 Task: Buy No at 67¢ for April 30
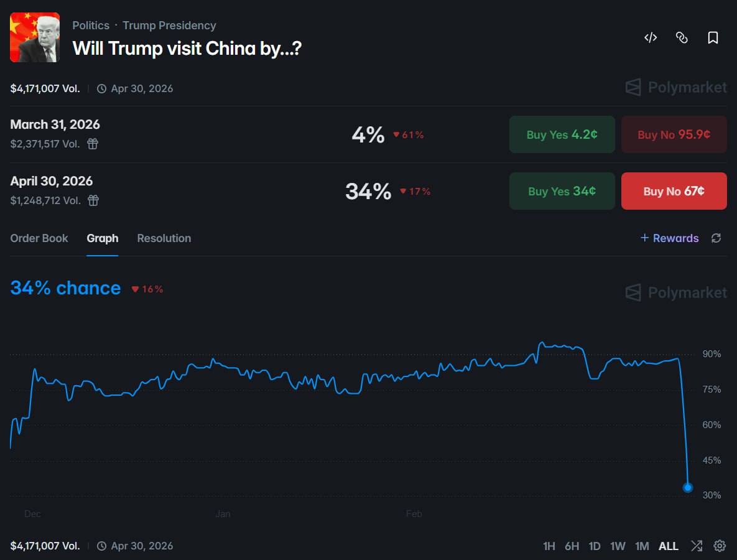coord(674,191)
